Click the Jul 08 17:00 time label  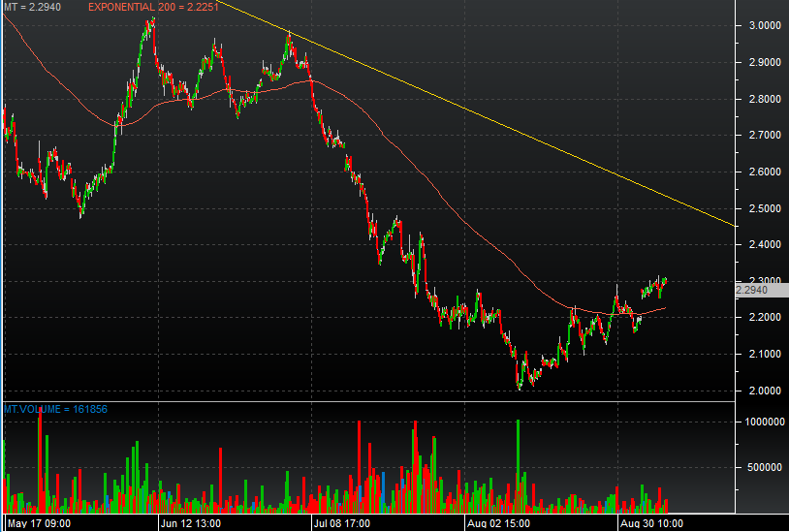[344, 523]
